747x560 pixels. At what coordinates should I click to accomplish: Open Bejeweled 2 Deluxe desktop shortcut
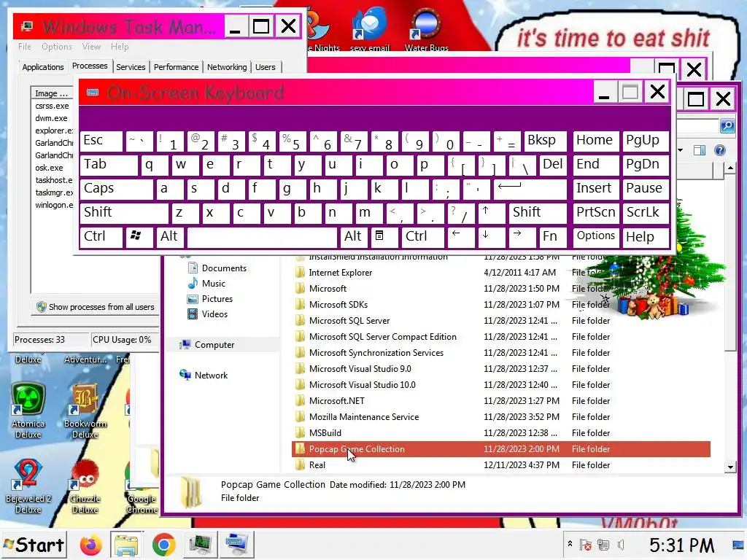coord(28,486)
